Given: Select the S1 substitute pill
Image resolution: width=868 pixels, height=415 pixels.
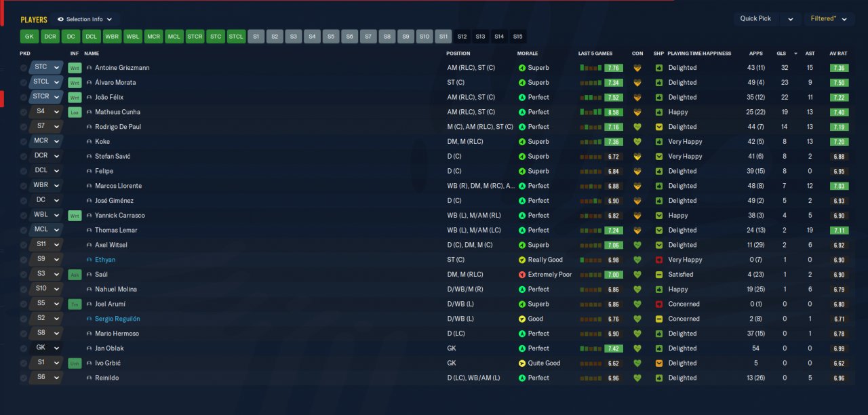Looking at the screenshot, I should click(x=256, y=37).
